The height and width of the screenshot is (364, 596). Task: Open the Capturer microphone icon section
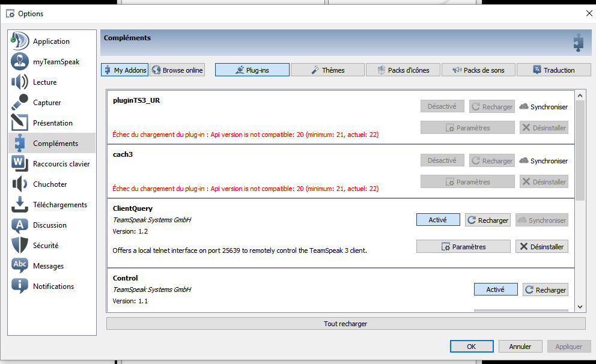coord(20,103)
